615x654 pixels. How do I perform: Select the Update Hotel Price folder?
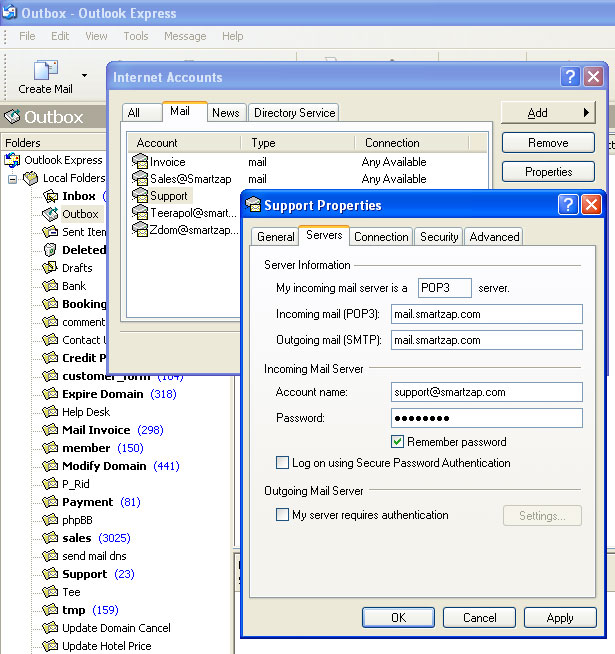coord(107,646)
